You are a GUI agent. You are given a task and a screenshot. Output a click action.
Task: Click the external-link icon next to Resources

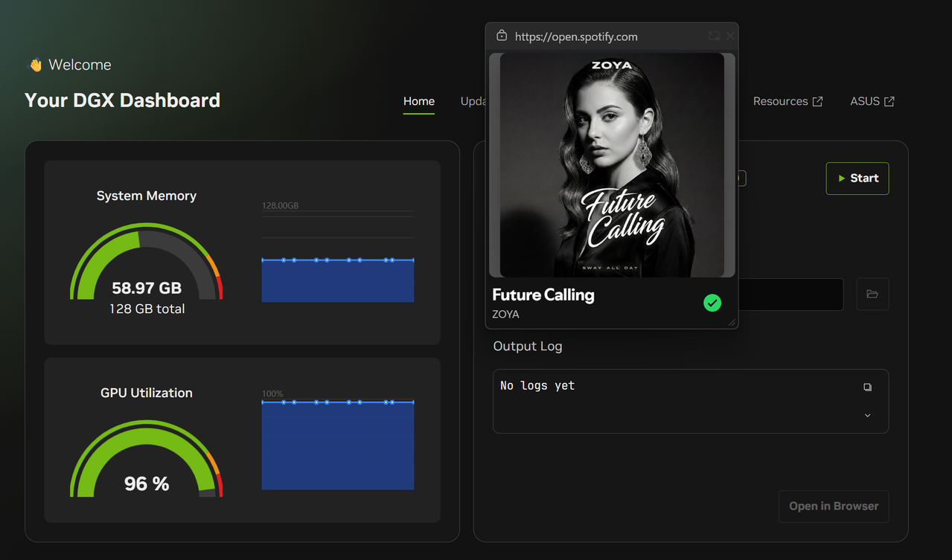817,101
